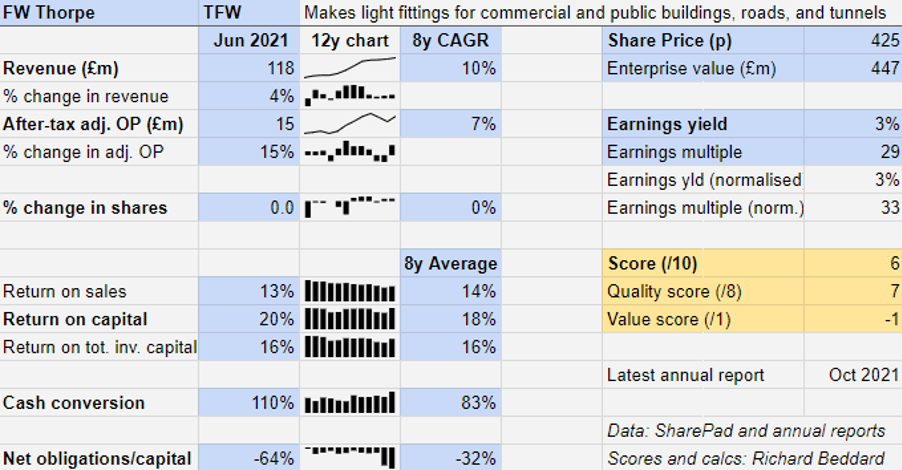
Task: Select the 20% return on capital value
Action: [x=249, y=319]
